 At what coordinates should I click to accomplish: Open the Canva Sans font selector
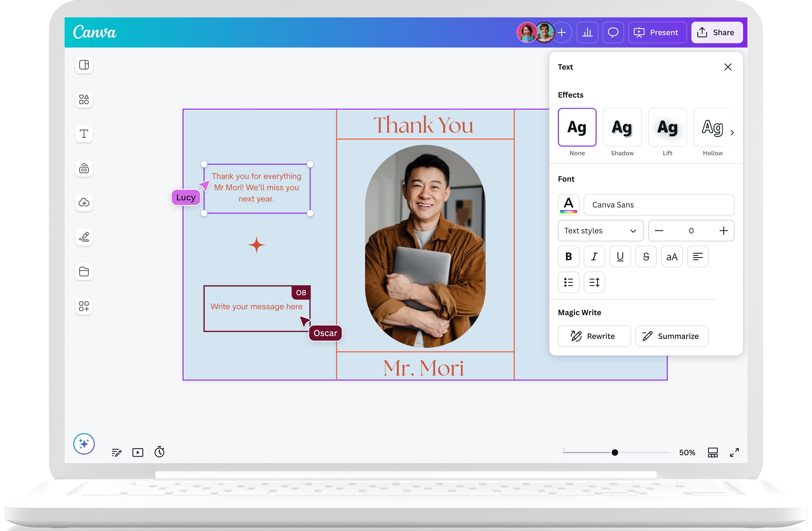click(x=659, y=205)
